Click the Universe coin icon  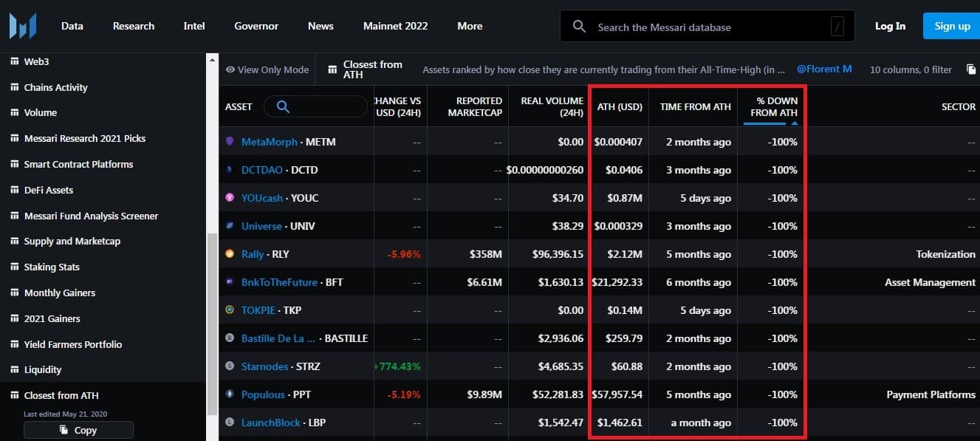[230, 226]
